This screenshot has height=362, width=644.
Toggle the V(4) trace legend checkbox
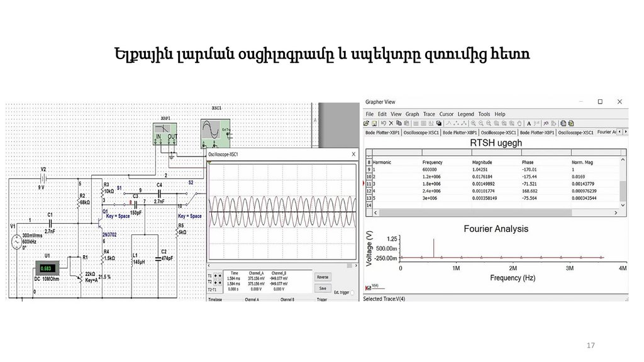368,288
